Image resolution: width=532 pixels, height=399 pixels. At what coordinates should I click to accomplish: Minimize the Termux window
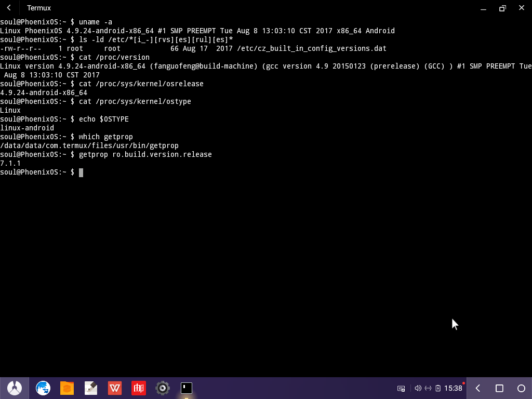pyautogui.click(x=484, y=8)
